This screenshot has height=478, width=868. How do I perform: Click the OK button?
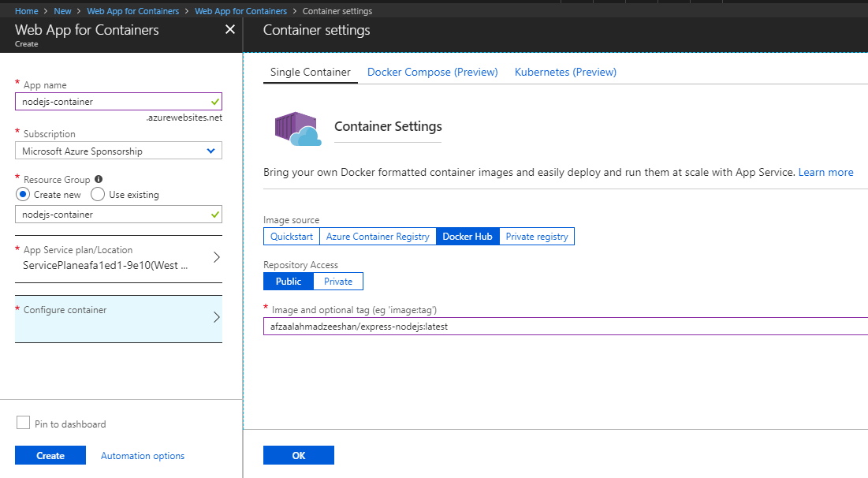(x=298, y=455)
